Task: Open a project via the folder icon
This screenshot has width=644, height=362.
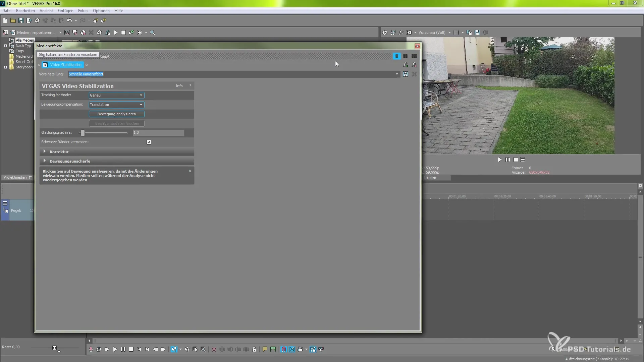Action: click(13, 20)
